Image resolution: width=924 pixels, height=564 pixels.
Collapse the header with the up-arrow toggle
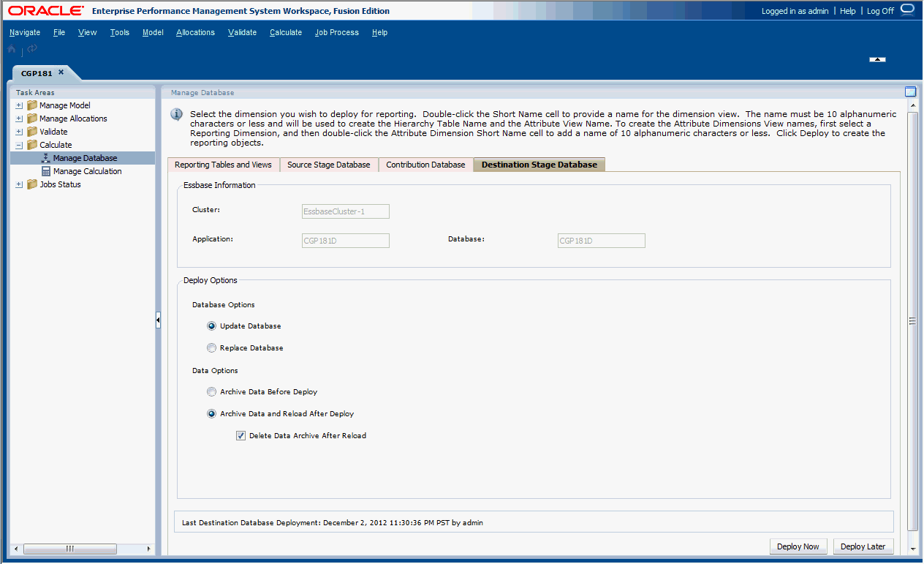(x=878, y=59)
